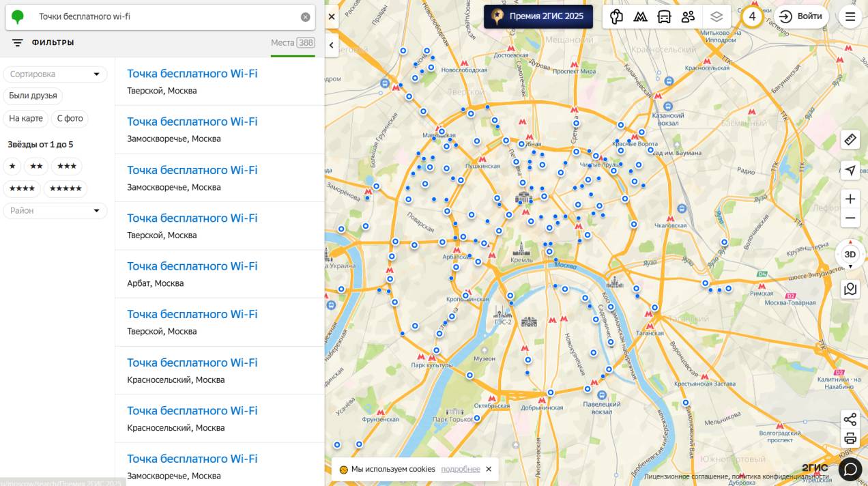Collapse the results side panel arrow
Screen dimensions: 868x486
pyautogui.click(x=332, y=46)
